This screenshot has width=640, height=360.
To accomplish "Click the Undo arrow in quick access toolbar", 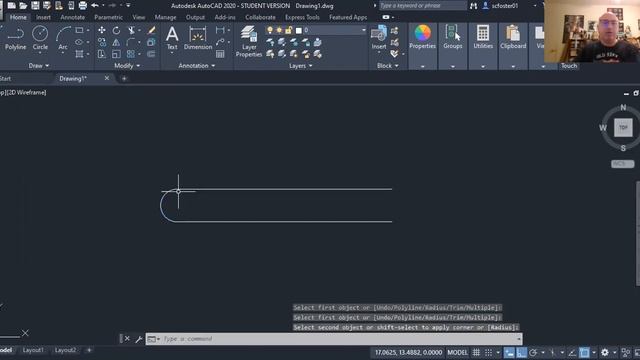I will point(95,6).
